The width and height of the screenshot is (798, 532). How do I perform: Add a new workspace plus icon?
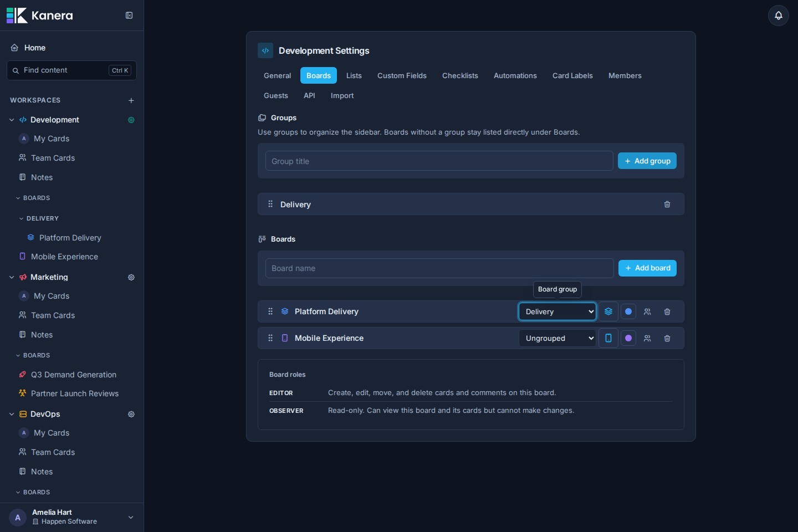(x=131, y=101)
